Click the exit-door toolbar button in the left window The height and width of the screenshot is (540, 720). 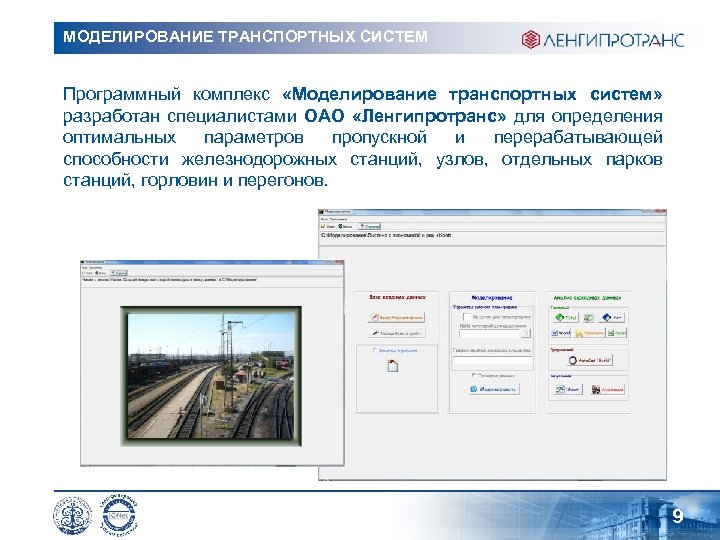click(101, 273)
